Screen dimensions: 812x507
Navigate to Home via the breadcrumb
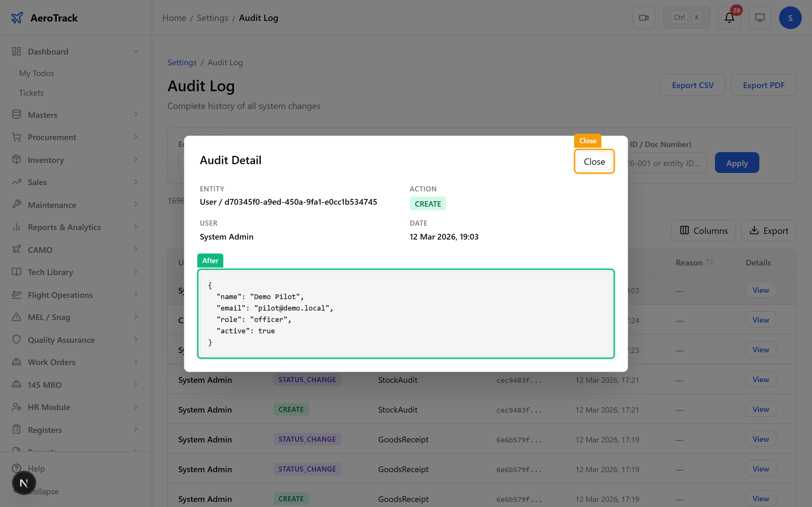(x=174, y=17)
